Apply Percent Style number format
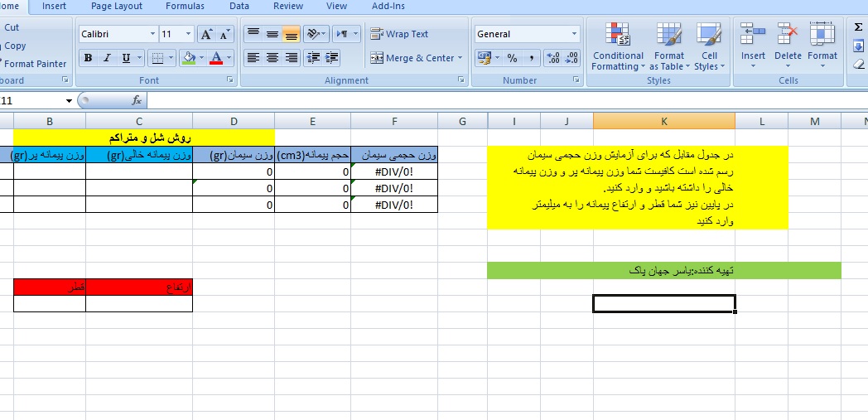 (512, 58)
